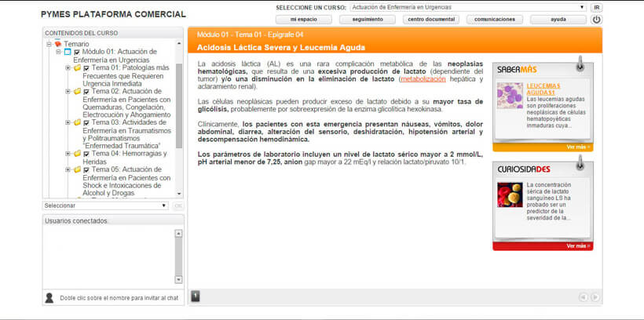Select Tema 04: Hemorragias y Heridas label

(x=125, y=158)
